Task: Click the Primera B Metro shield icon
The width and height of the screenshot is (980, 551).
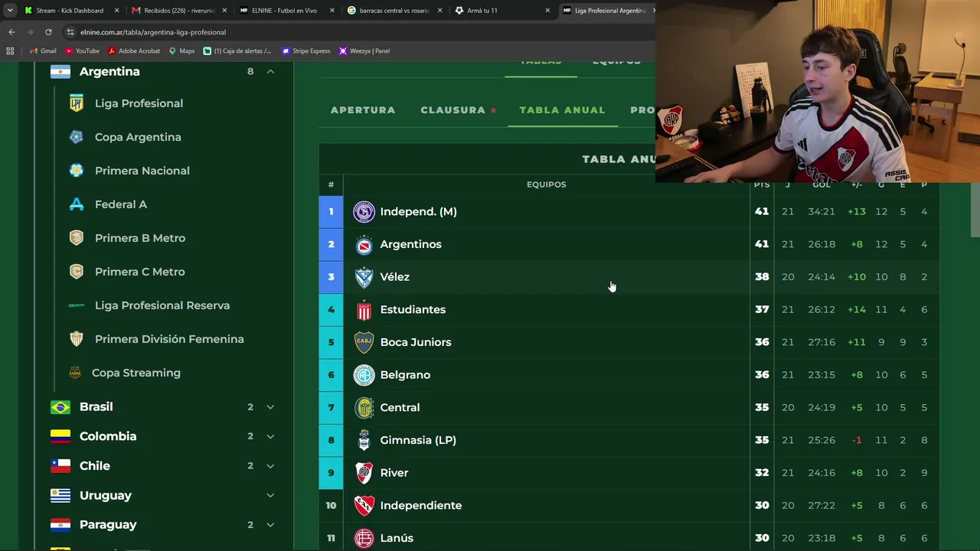Action: pyautogui.click(x=76, y=238)
